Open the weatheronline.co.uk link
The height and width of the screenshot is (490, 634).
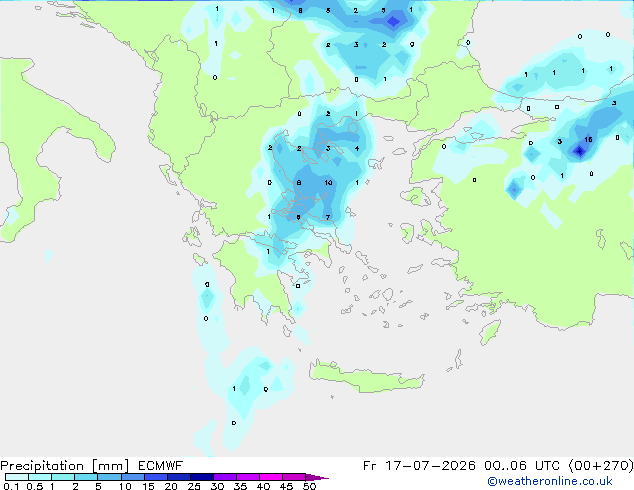pos(550,481)
